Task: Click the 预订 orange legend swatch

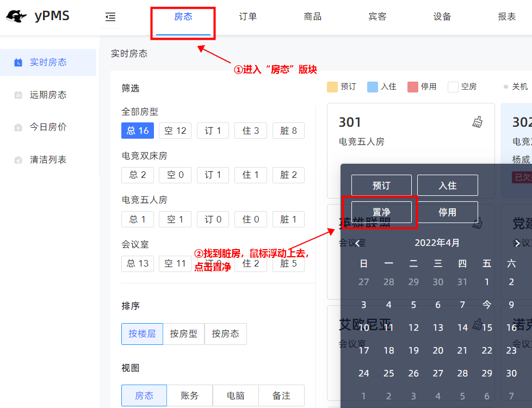Action: tap(332, 87)
